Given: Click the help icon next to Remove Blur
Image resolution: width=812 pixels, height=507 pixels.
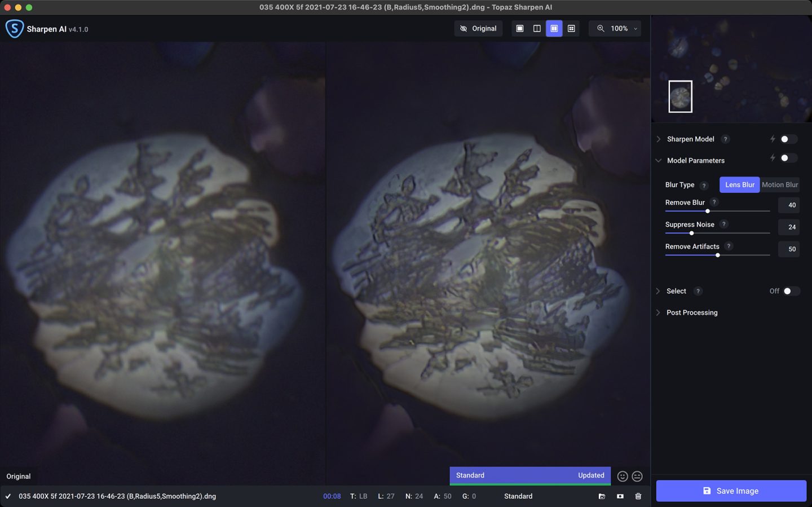Looking at the screenshot, I should tap(714, 202).
